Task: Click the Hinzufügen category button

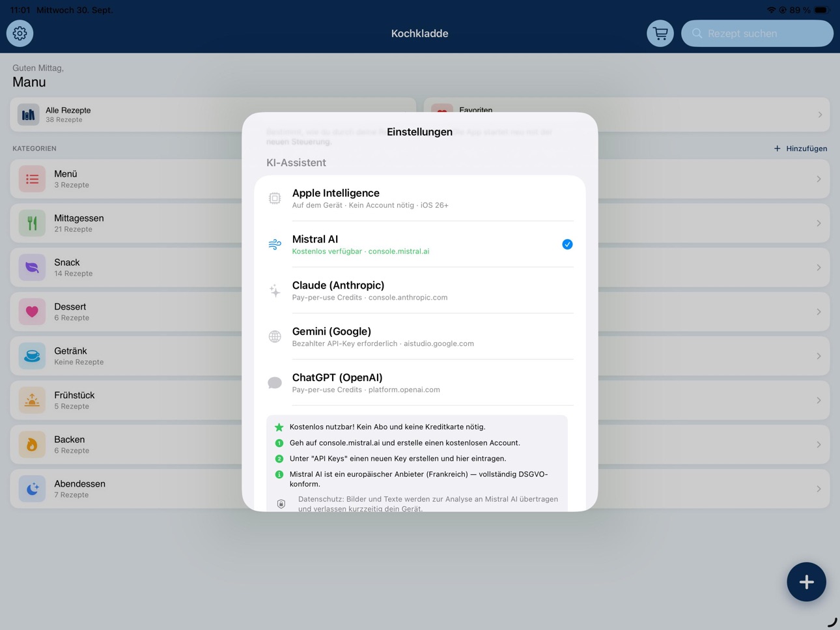Action: point(800,149)
